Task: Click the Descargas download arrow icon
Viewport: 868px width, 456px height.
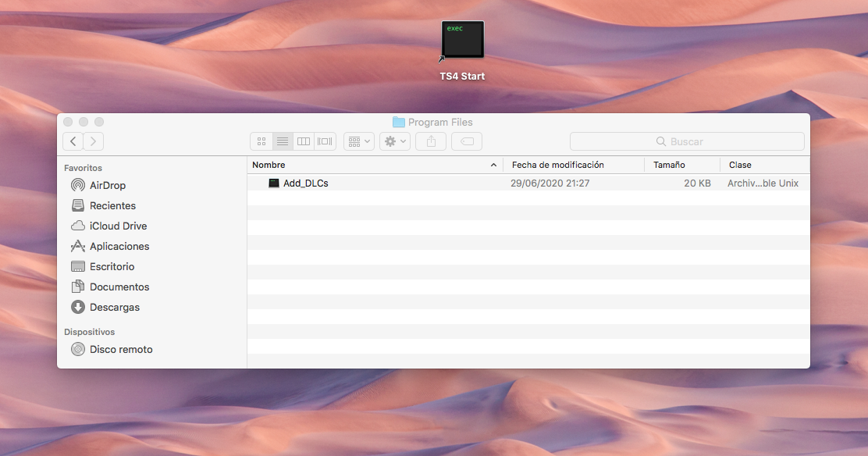Action: (x=78, y=307)
